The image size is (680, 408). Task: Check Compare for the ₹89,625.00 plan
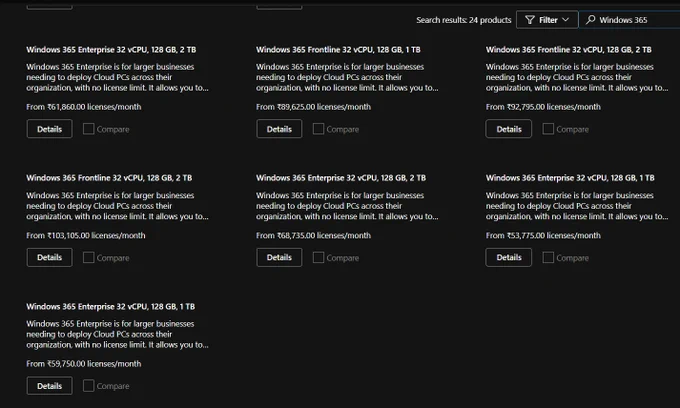[x=318, y=129]
